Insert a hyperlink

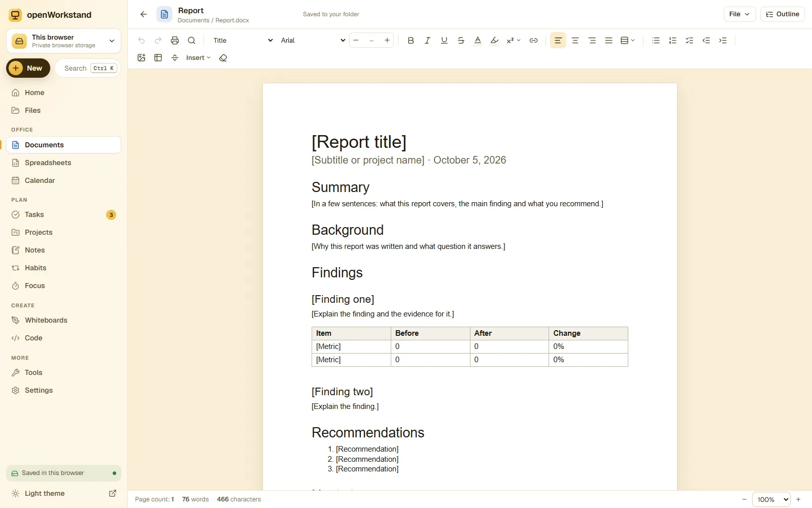click(x=533, y=41)
